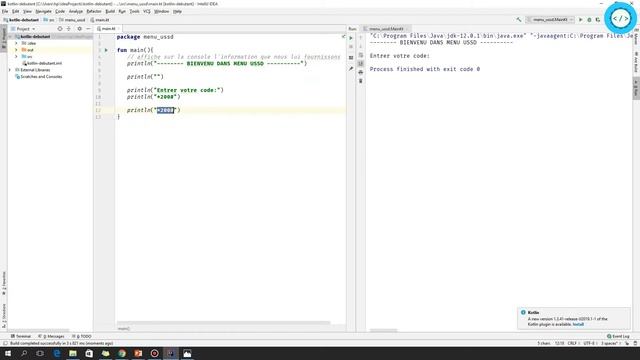Start debugging with the toolbar bug icon

point(589,20)
